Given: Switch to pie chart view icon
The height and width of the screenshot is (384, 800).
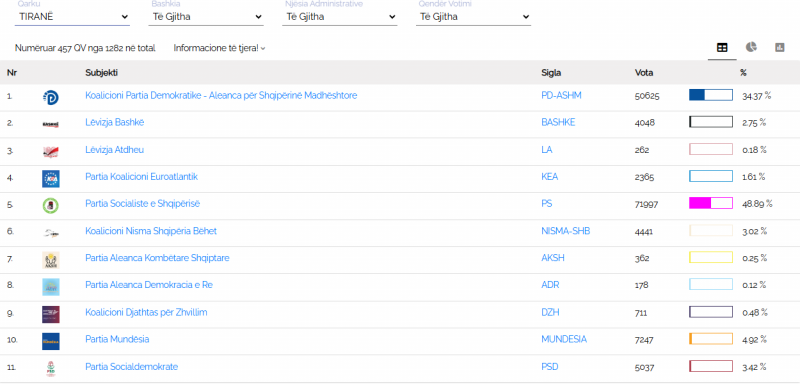Looking at the screenshot, I should [x=751, y=47].
